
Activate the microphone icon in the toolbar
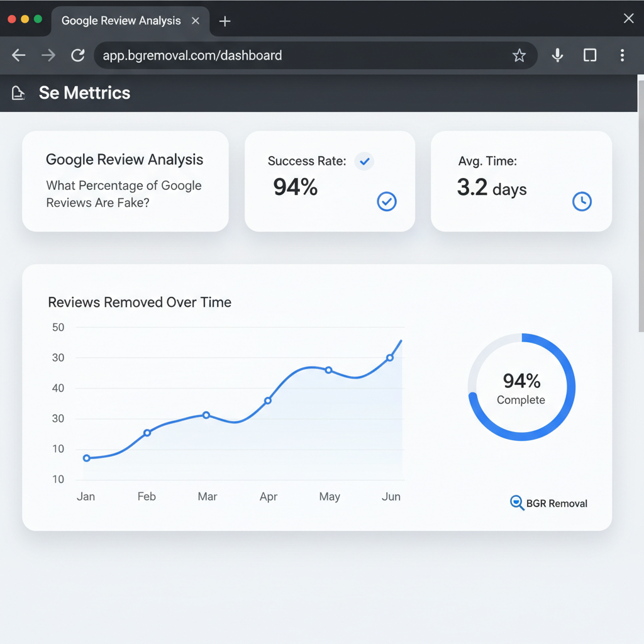[557, 55]
